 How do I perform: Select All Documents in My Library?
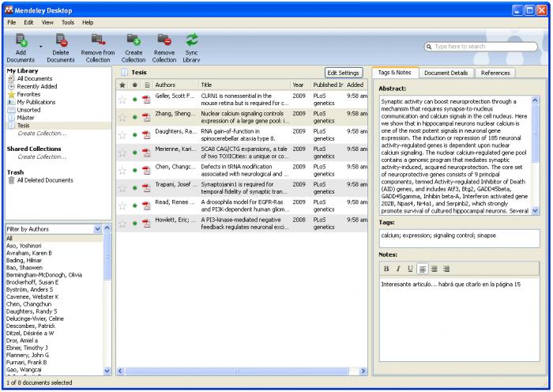coord(35,79)
